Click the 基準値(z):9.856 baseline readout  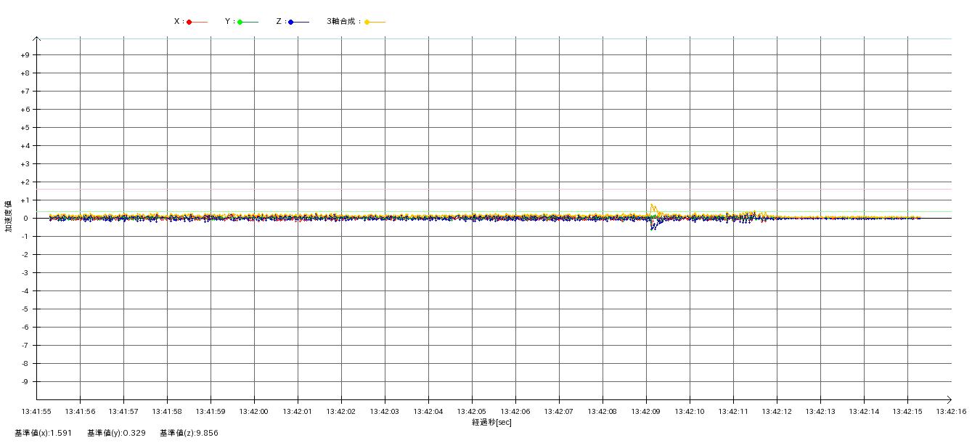click(189, 434)
